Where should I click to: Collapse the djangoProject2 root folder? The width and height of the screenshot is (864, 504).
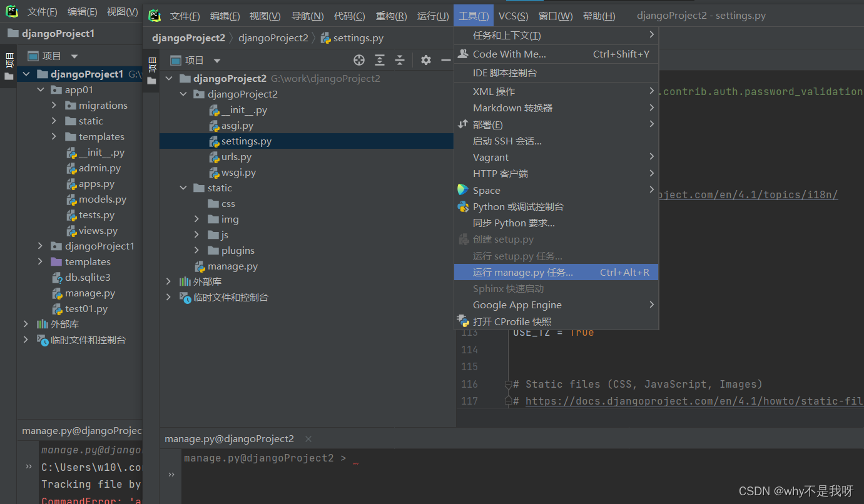169,79
